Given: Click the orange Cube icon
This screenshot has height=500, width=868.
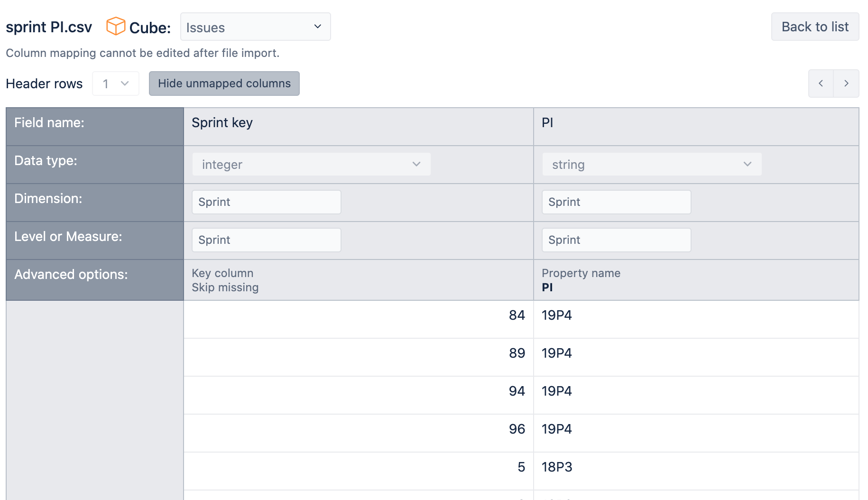Looking at the screenshot, I should [116, 27].
